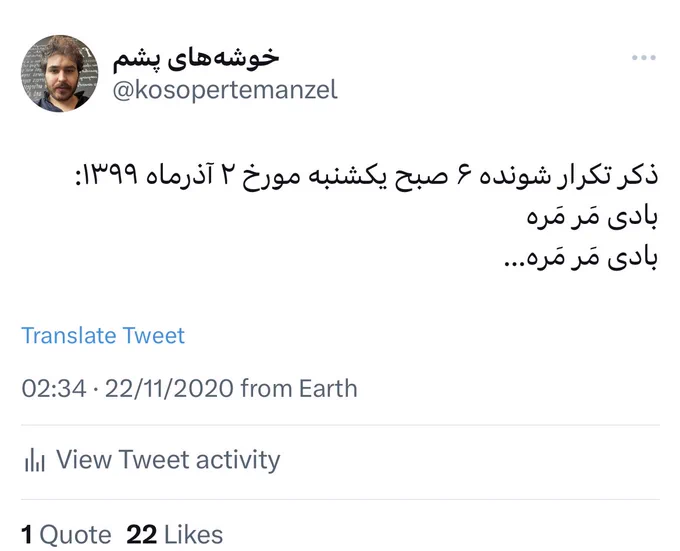The height and width of the screenshot is (551, 680).
Task: Open the 22 Likes list
Action: (174, 535)
